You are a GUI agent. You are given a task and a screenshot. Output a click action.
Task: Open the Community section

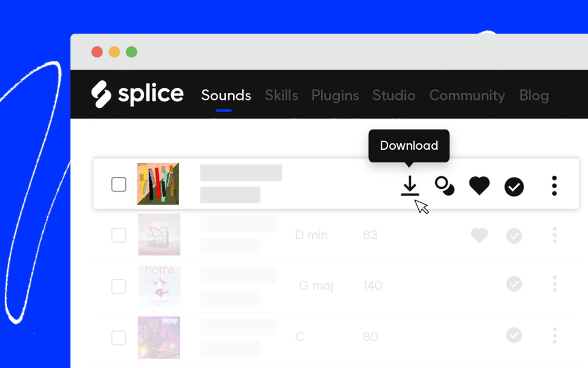(466, 95)
